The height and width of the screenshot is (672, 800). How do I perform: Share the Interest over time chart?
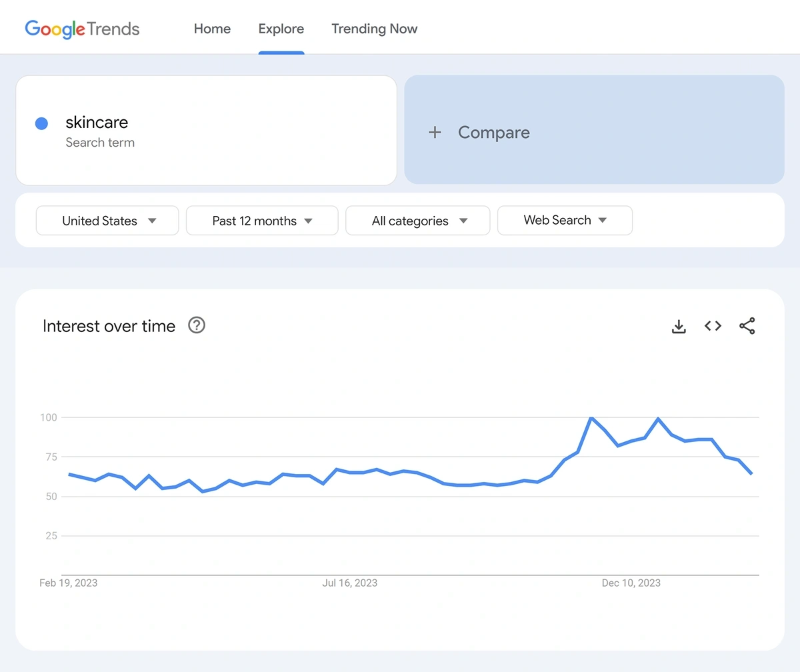pyautogui.click(x=747, y=326)
